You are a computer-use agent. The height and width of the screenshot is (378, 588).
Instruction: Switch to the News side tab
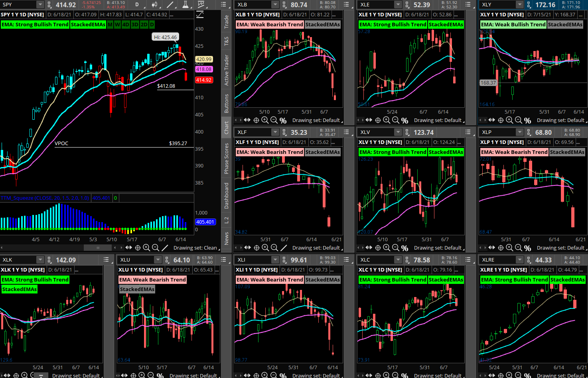click(226, 238)
